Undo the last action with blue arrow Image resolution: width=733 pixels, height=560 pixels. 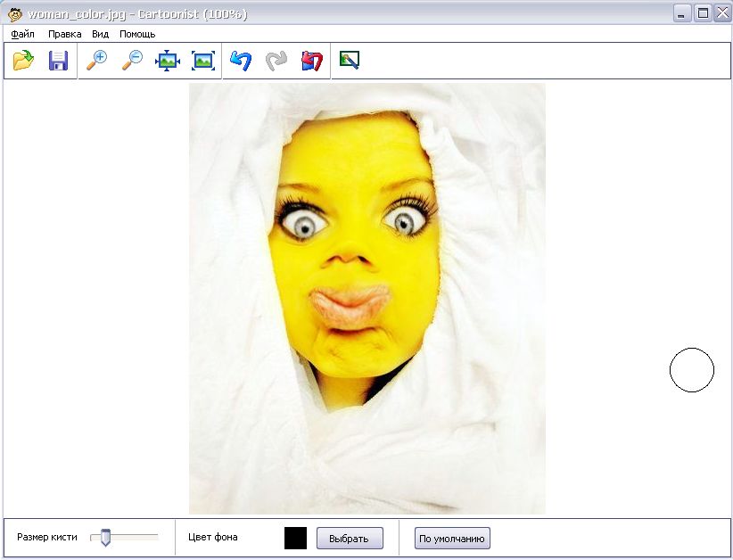[x=241, y=61]
